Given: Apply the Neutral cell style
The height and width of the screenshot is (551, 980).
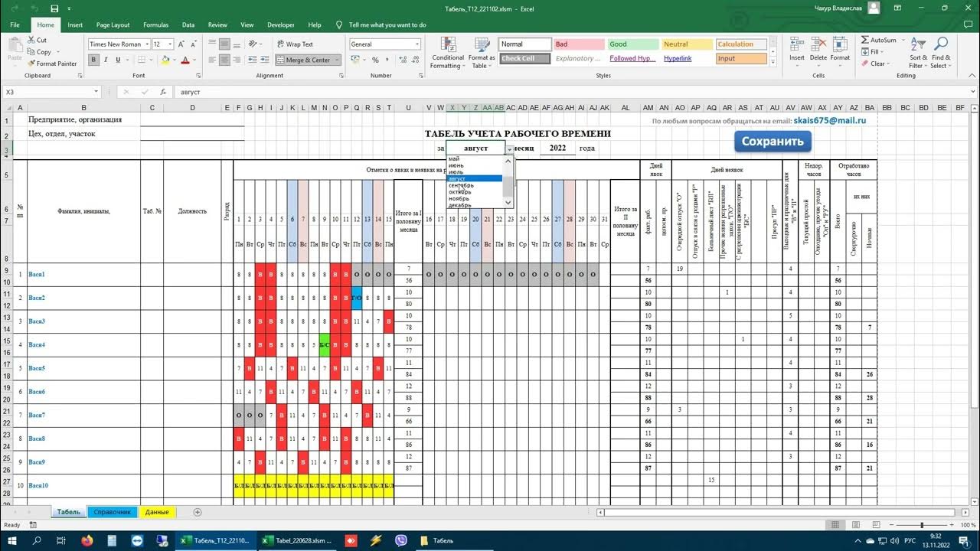Looking at the screenshot, I should (x=686, y=44).
